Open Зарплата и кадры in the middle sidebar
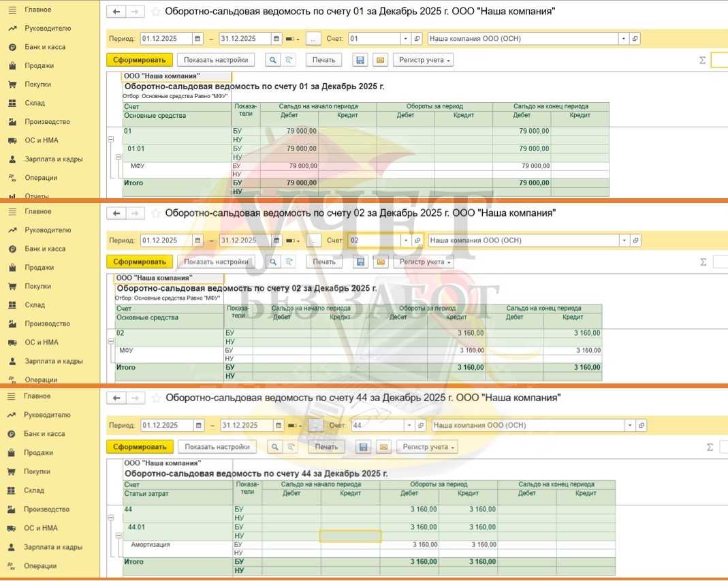This screenshot has width=728, height=581. 54,361
